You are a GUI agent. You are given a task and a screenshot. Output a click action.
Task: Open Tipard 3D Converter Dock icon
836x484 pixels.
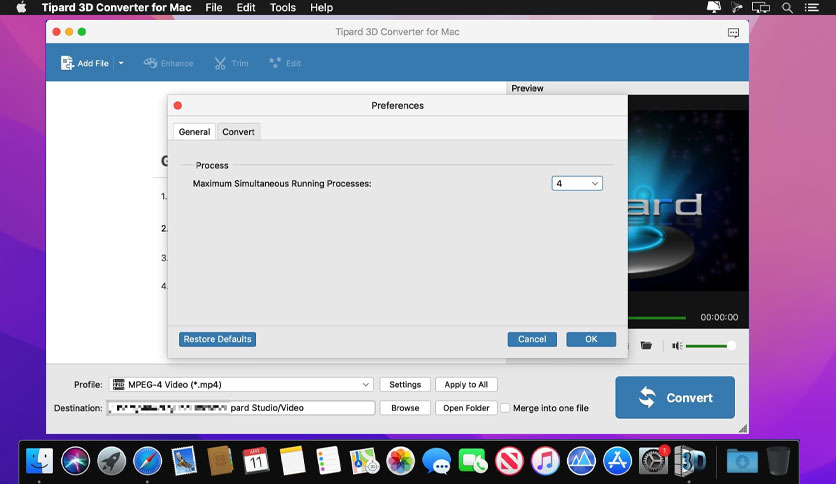(689, 461)
